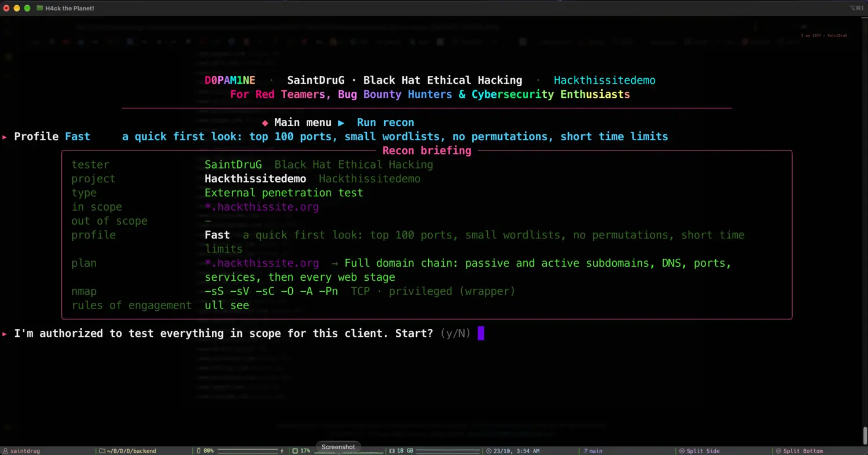The width and height of the screenshot is (868, 455).
Task: Click the folder icon beside ~/B/D/D/backend
Action: pos(102,451)
